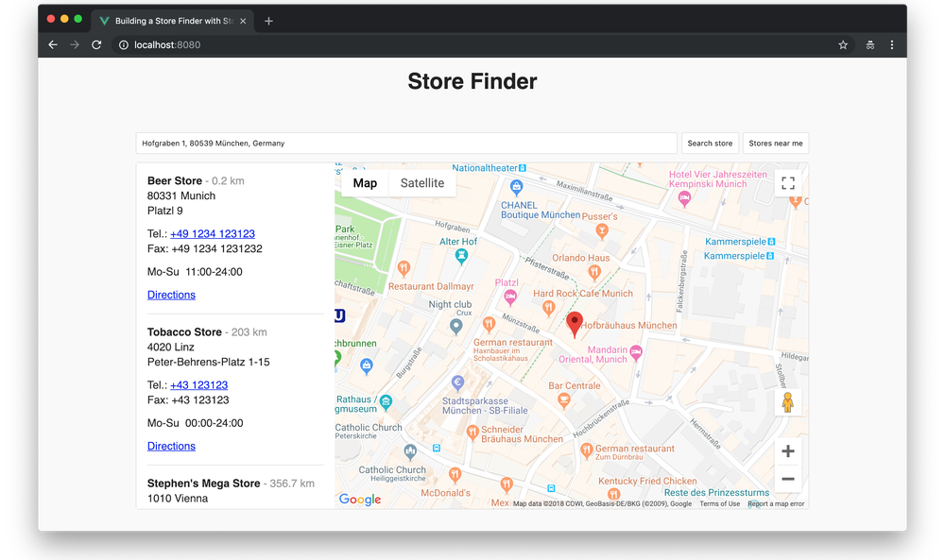Click the browser back arrow
The image size is (945, 560).
click(53, 45)
